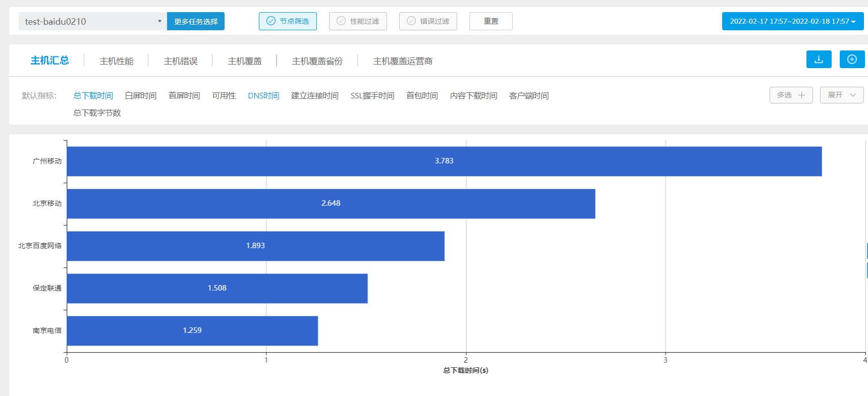Enable the 性能过滤 performance filter

[x=358, y=21]
